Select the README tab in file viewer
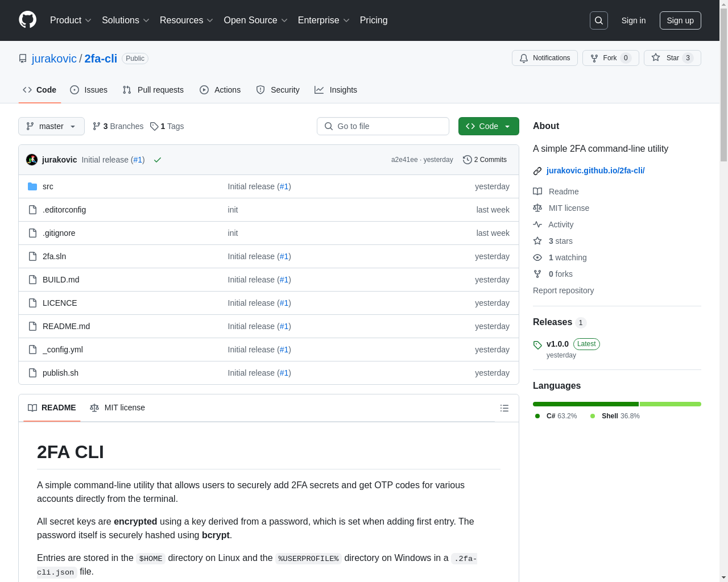Image resolution: width=728 pixels, height=582 pixels. point(52,408)
